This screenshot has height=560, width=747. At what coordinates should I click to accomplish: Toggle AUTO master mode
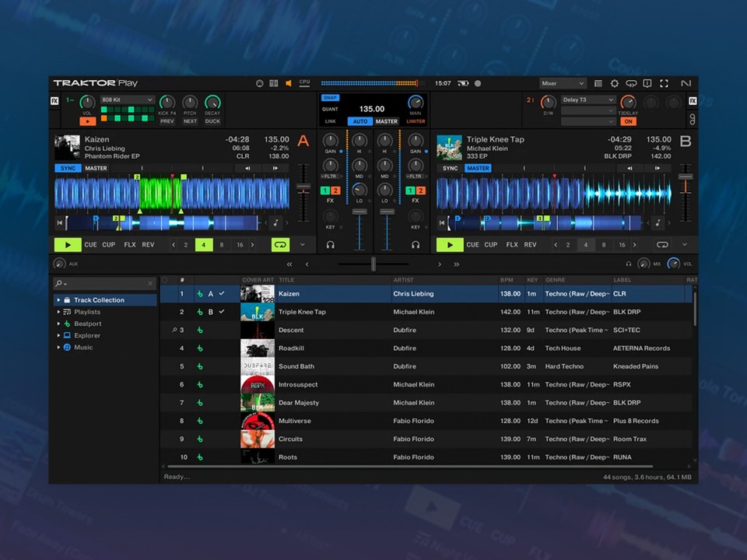pos(359,121)
